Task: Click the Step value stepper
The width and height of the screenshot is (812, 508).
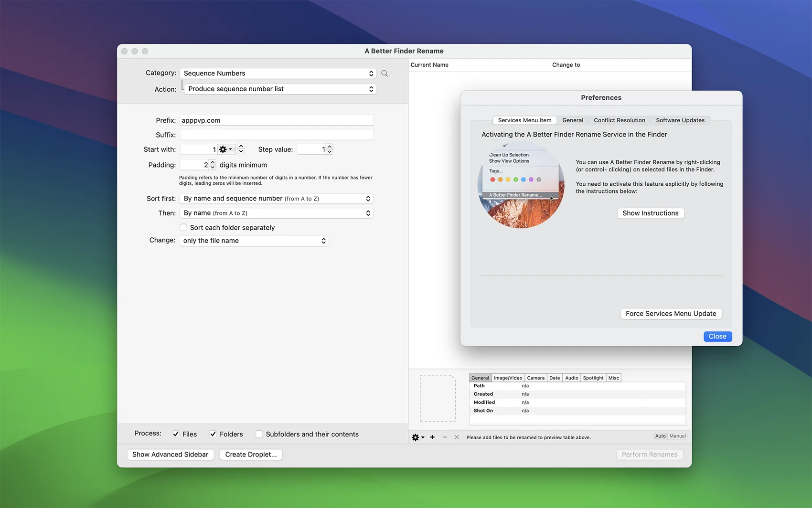Action: [x=330, y=149]
